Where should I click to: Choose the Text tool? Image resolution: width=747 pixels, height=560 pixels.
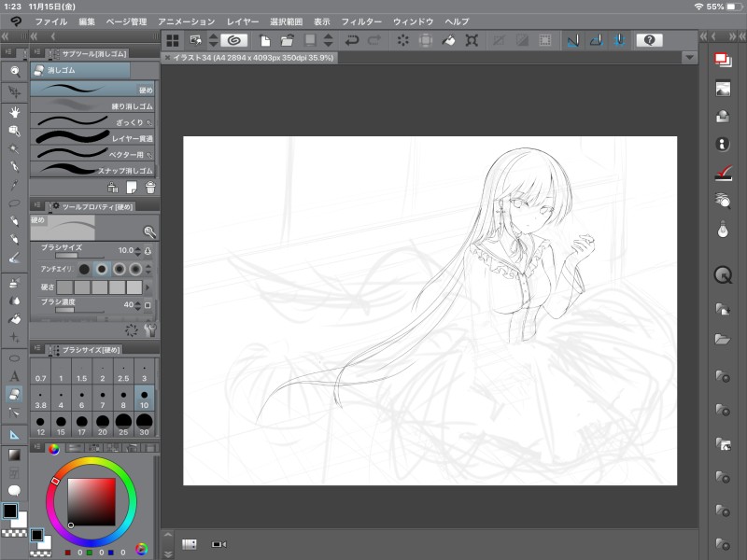click(x=15, y=376)
